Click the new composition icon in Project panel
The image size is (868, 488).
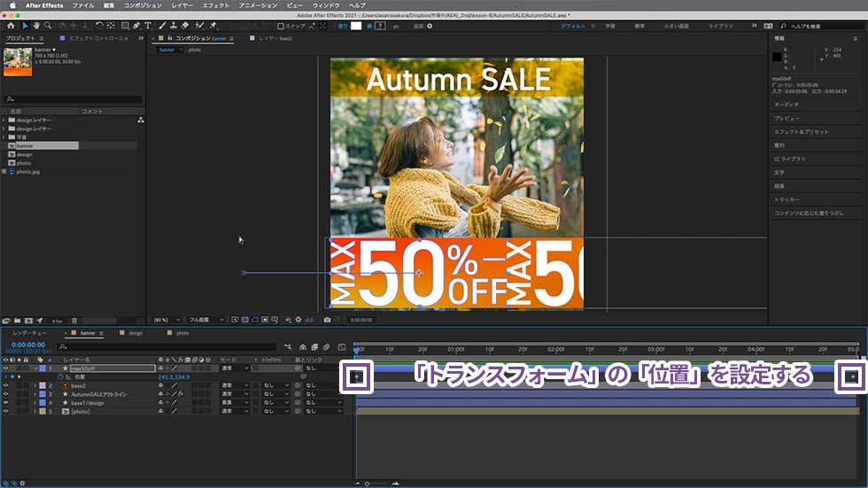(x=28, y=321)
